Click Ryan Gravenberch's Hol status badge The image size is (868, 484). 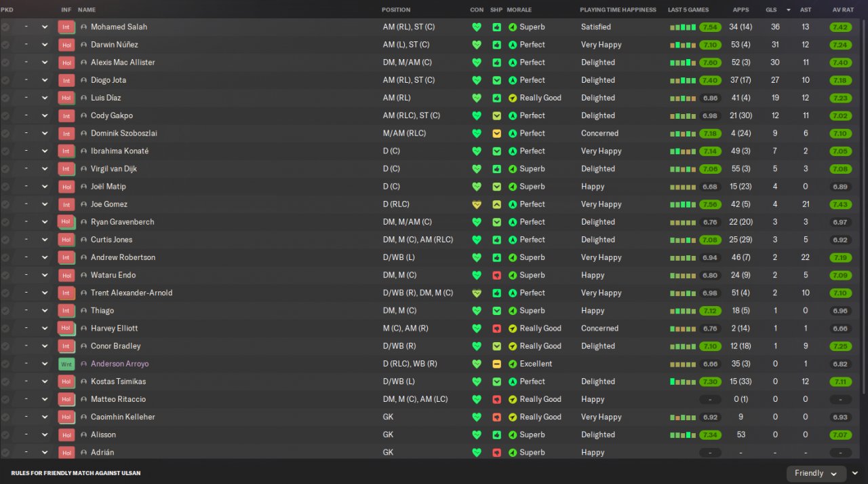click(66, 222)
